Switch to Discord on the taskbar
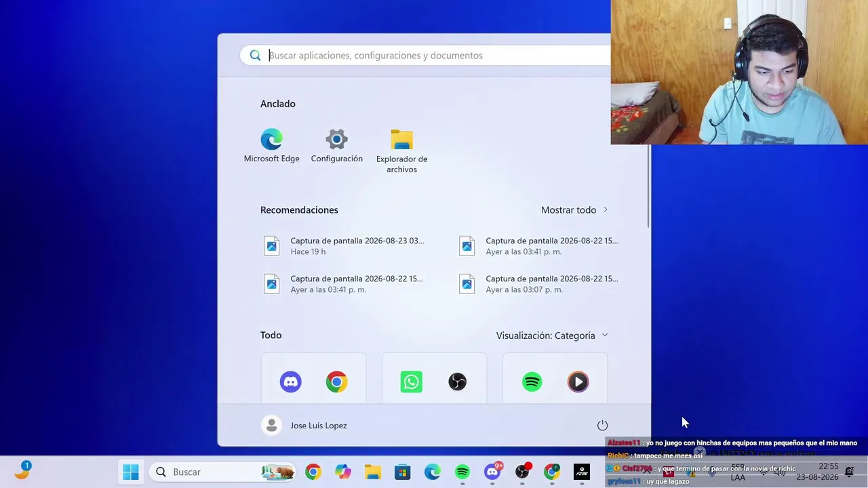Viewport: 868px width, 488px height. [x=492, y=472]
